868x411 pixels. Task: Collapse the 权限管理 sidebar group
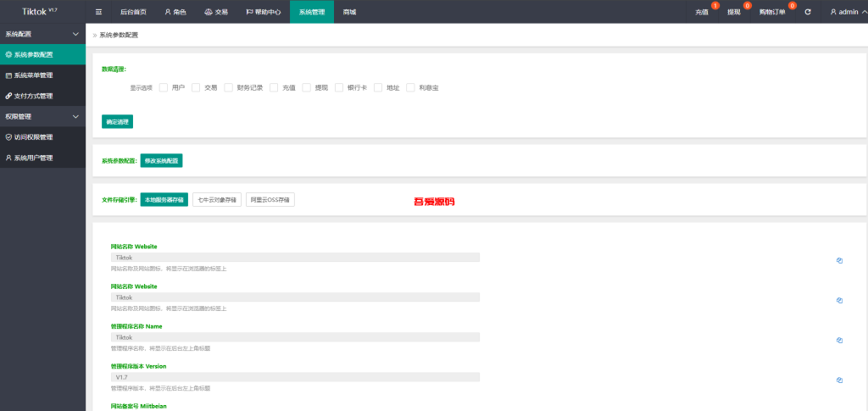42,117
